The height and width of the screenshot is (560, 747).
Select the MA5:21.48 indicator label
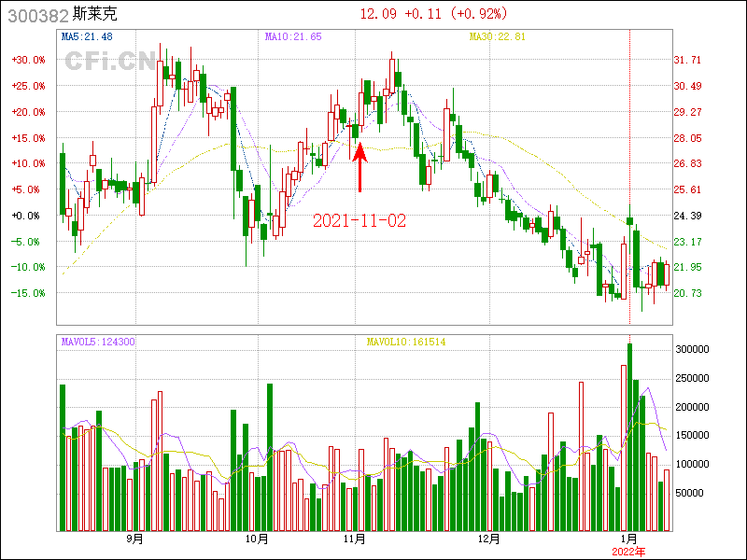87,36
